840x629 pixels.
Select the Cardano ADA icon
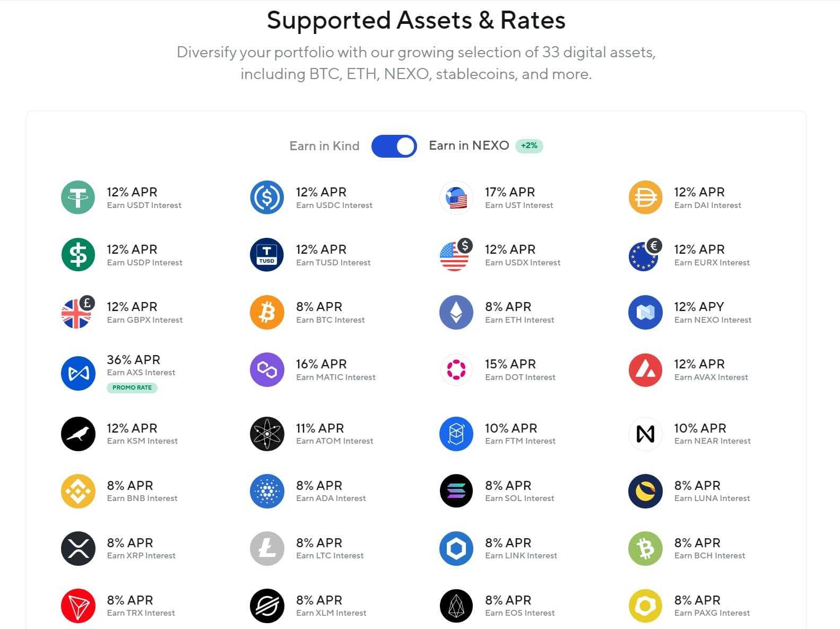pos(267,491)
